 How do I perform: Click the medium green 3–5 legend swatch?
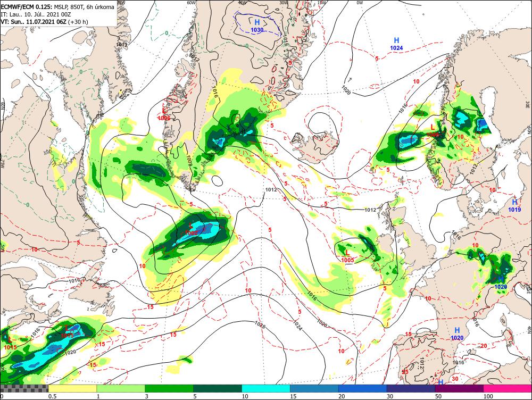[x=169, y=388]
